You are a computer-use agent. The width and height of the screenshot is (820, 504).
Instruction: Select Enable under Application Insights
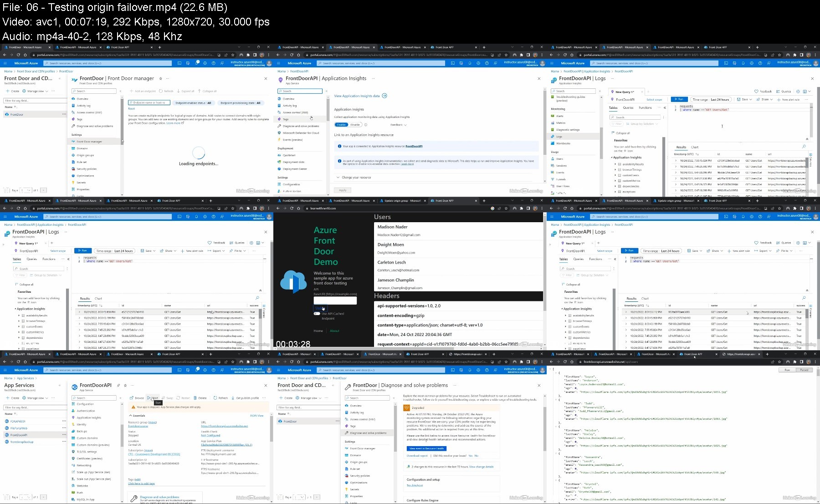341,125
